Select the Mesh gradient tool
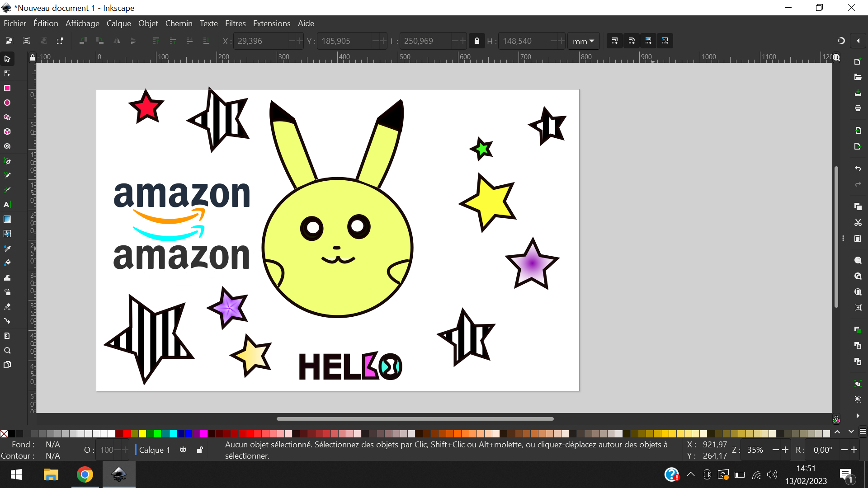 7,234
